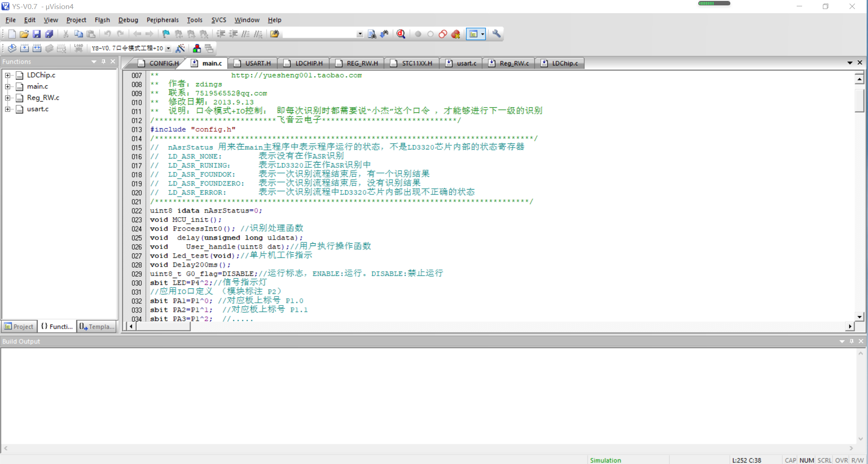Screen dimensions: 868x464
Task: Open the Flash menu
Action: click(x=102, y=20)
